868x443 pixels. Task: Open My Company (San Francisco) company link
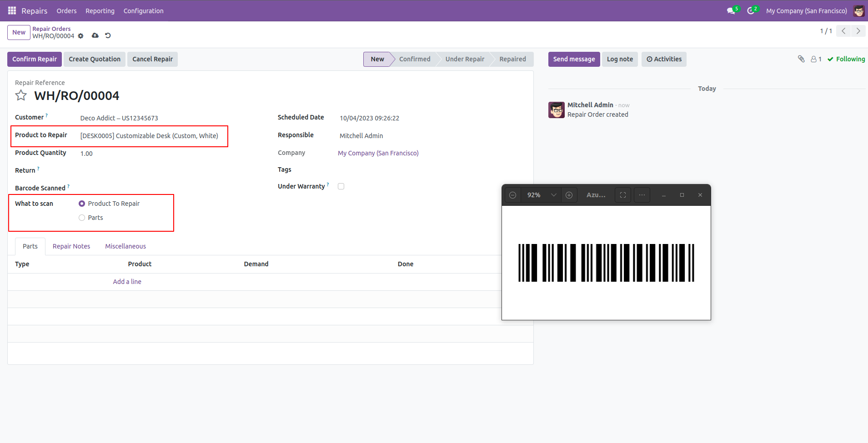click(378, 153)
